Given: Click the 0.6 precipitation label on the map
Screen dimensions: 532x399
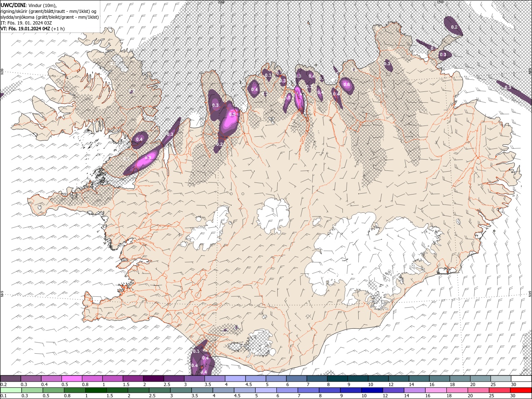Looking at the screenshot, I should point(347,85).
